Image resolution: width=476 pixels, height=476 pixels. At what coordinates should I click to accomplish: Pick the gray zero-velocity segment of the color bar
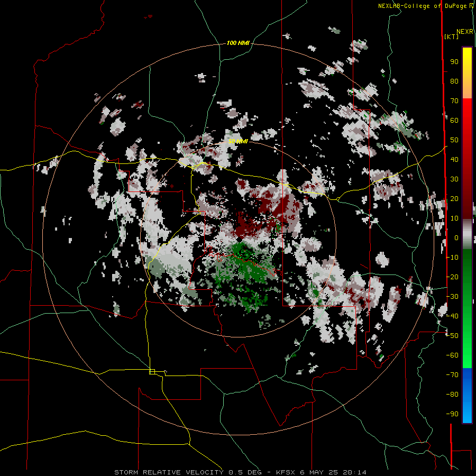pyautogui.click(x=467, y=234)
